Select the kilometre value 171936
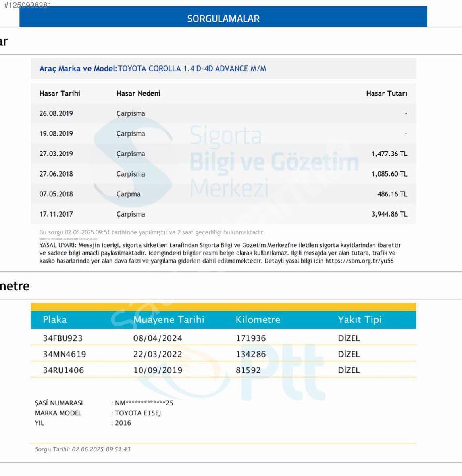 251,338
